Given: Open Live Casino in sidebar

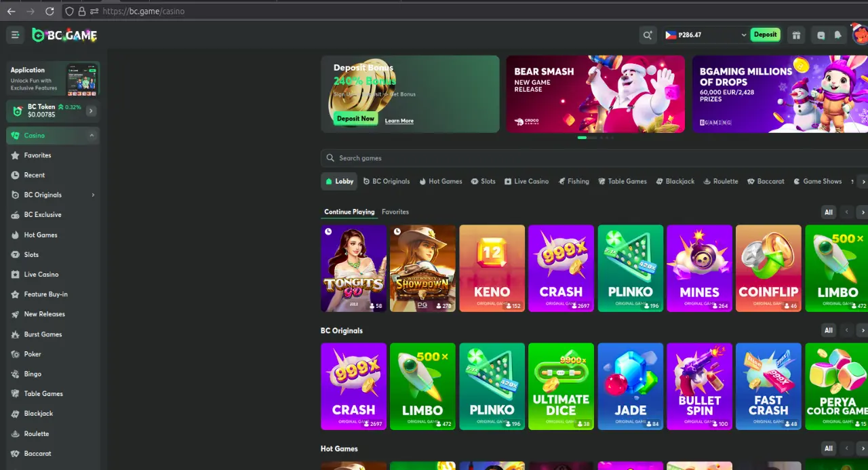Looking at the screenshot, I should [x=53, y=274].
